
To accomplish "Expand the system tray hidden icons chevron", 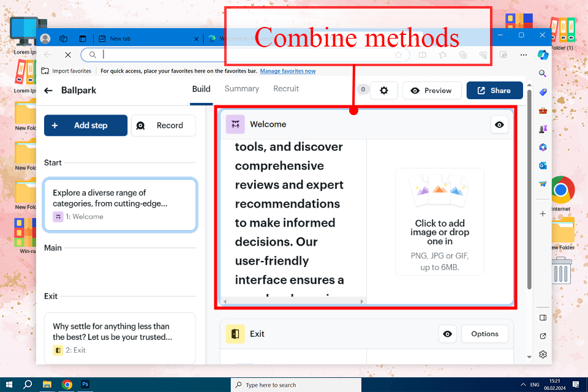I will click(x=522, y=385).
